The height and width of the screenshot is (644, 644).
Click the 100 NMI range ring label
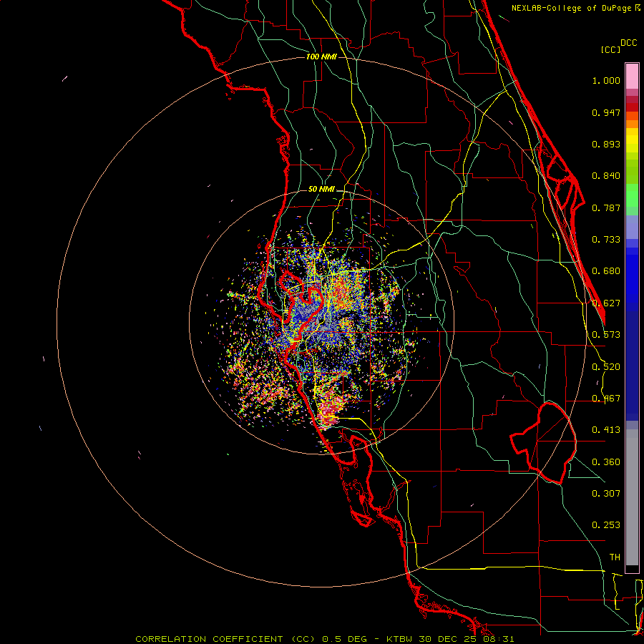point(321,57)
